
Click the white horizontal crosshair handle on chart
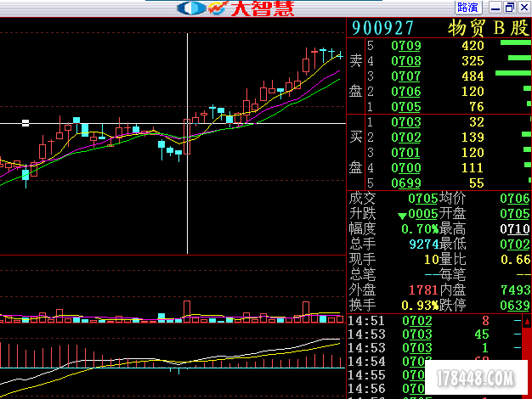point(25,123)
